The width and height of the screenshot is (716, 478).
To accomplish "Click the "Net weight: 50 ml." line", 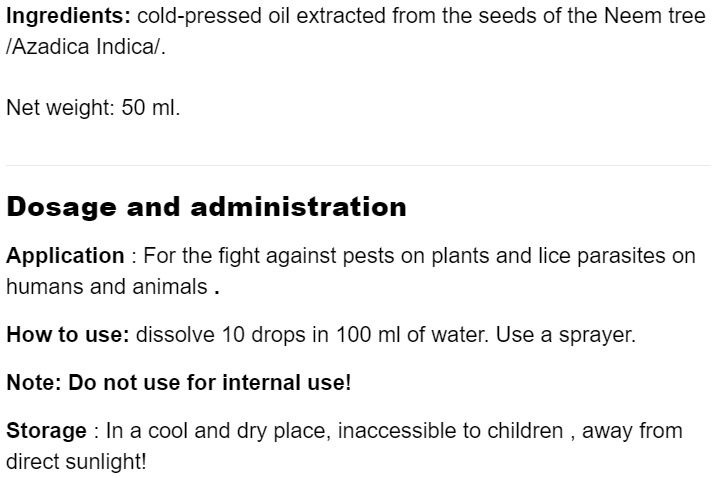I will point(93,107).
